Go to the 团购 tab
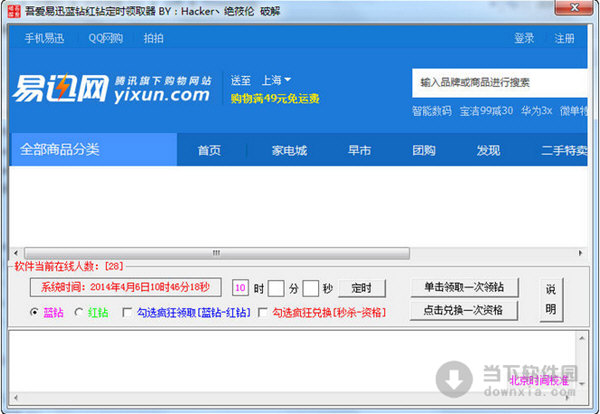Screen dimensions: 600x414 pos(424,150)
